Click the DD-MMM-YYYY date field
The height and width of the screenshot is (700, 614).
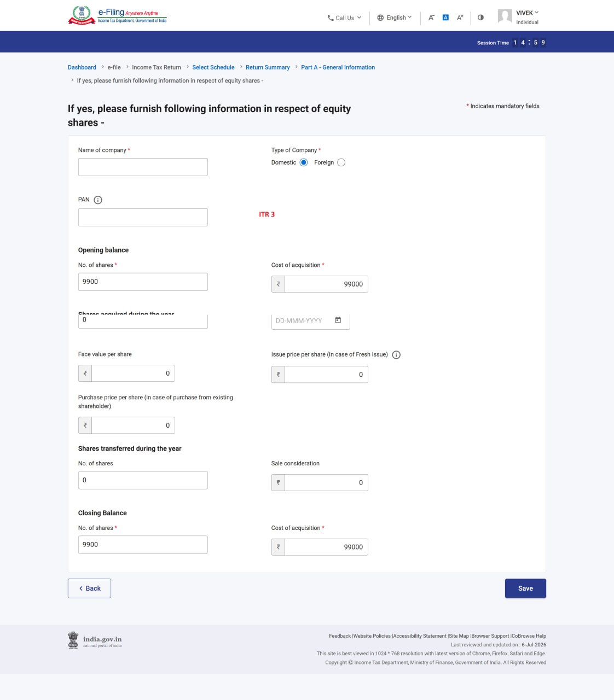point(310,321)
